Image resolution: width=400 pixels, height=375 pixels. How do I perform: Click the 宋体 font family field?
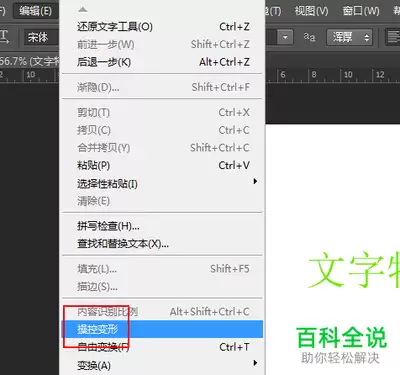42,37
